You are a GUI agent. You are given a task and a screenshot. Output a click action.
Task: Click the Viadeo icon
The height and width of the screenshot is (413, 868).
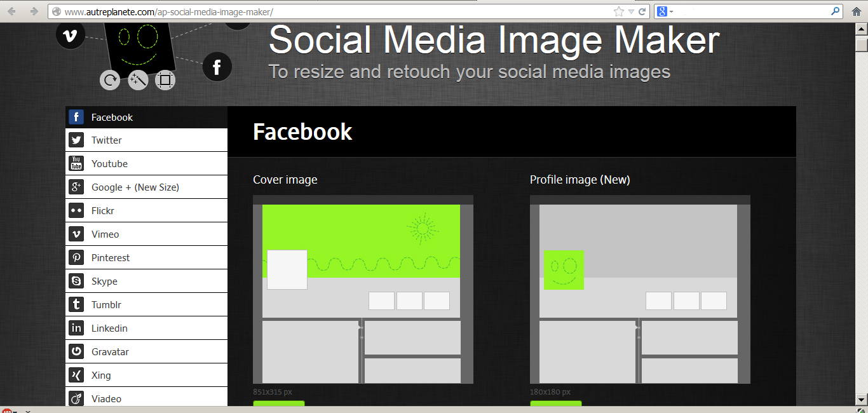click(x=76, y=399)
